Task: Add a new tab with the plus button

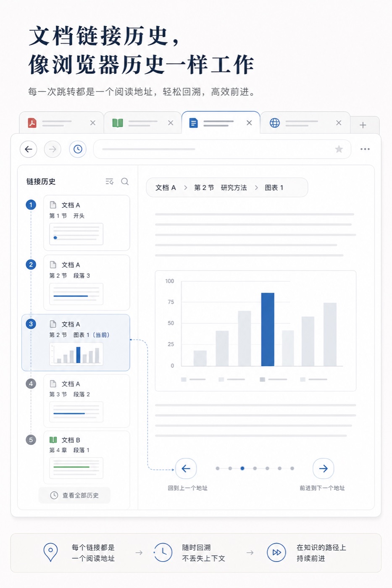Action: [x=363, y=125]
